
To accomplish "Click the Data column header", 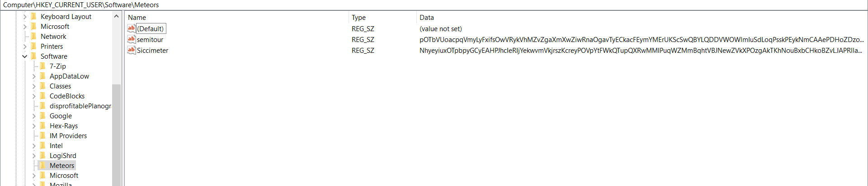I will pos(426,17).
